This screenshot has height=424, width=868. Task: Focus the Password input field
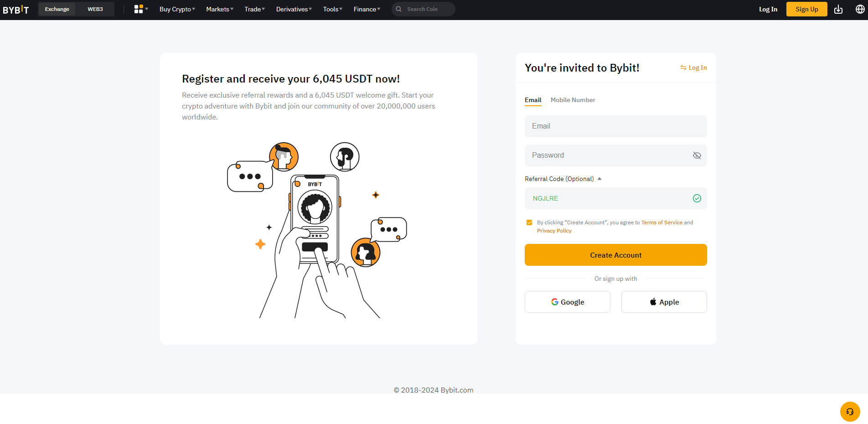point(616,155)
